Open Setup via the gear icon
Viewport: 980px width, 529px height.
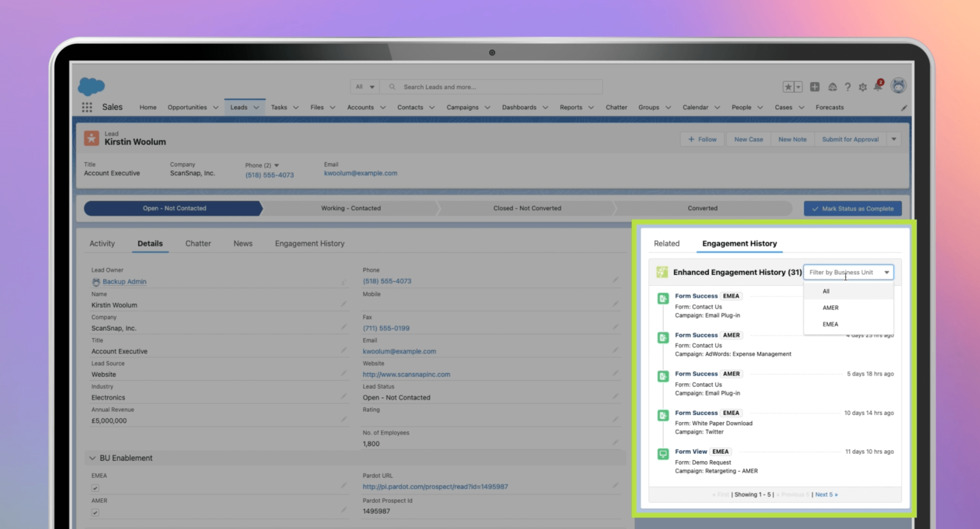863,87
